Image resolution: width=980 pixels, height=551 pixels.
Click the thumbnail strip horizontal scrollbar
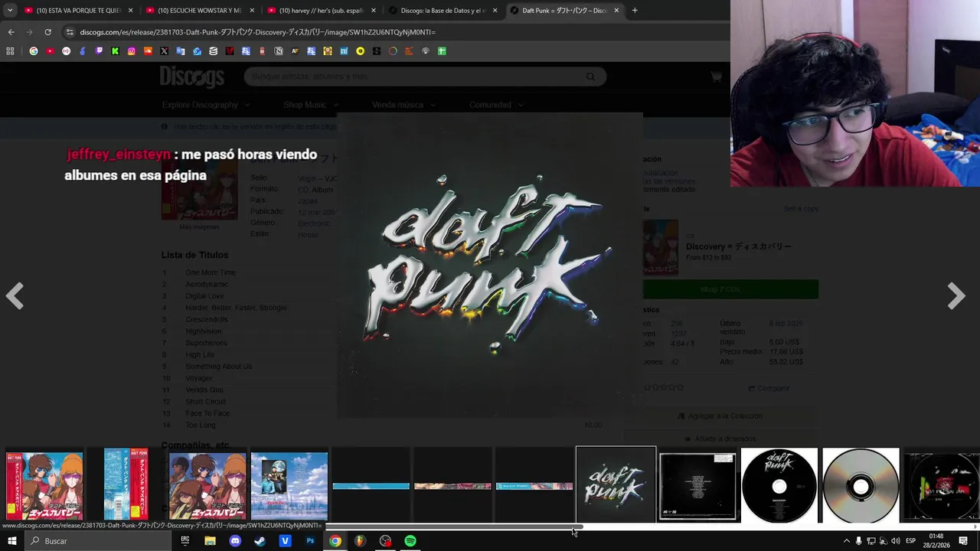coord(455,527)
